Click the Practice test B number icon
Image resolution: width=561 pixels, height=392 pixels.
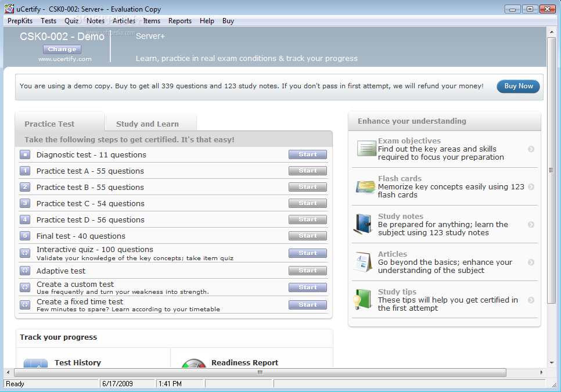[x=25, y=187]
